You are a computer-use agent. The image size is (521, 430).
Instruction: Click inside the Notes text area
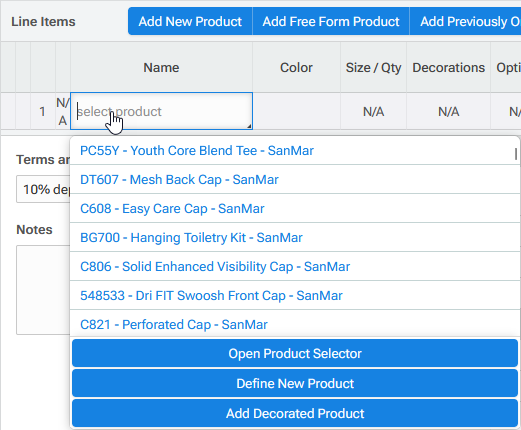(43, 290)
